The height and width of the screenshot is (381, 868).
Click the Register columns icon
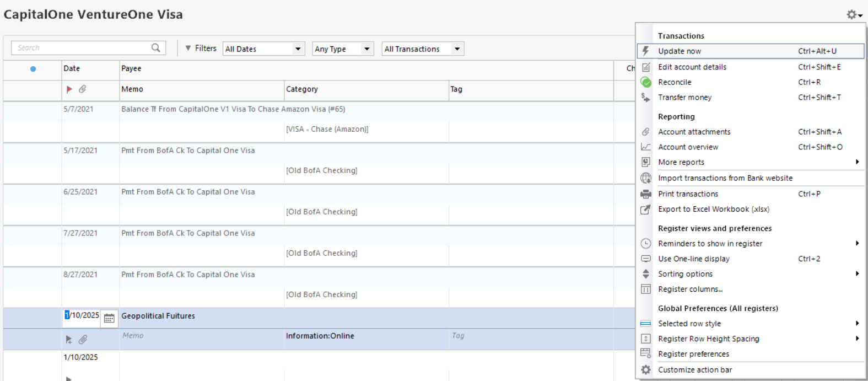tap(646, 289)
